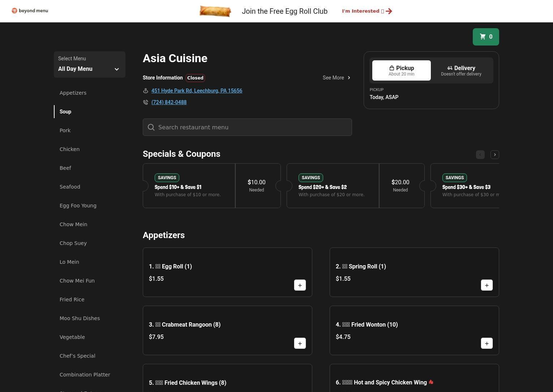Screen dimensions: 553x392
Task: Open the shopping cart button
Action: (x=485, y=37)
